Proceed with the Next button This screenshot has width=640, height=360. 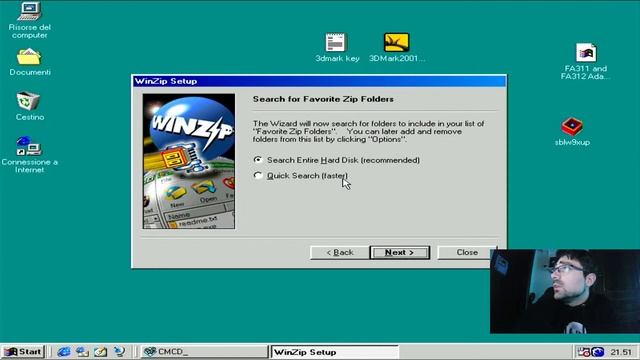click(400, 252)
